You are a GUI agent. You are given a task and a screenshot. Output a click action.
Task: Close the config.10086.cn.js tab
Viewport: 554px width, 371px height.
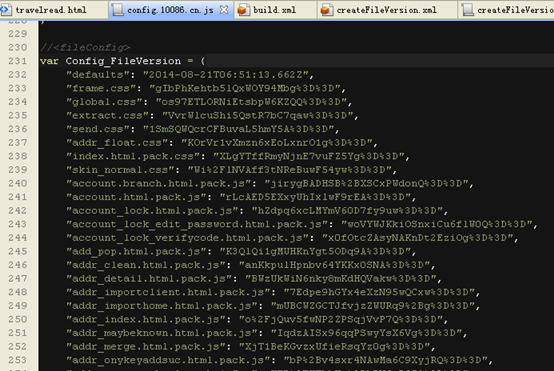click(224, 10)
